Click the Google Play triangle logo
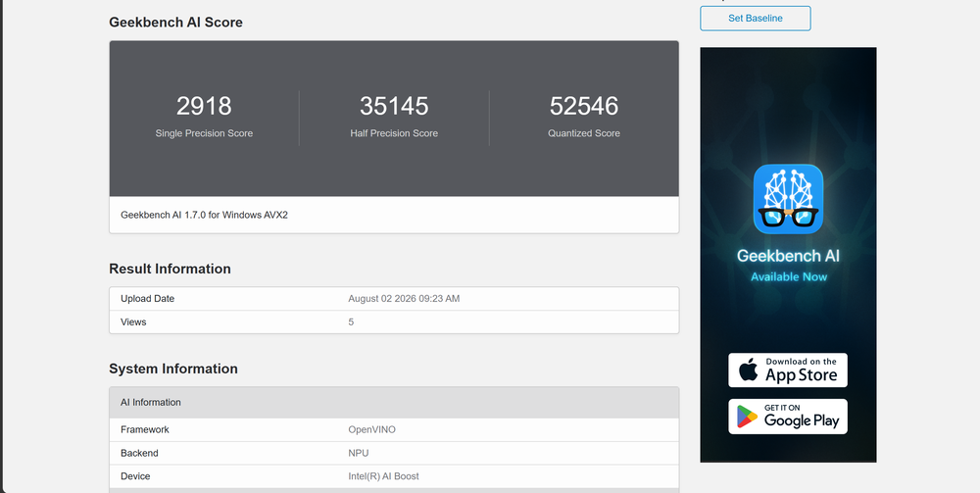This screenshot has width=980, height=493. coord(747,417)
